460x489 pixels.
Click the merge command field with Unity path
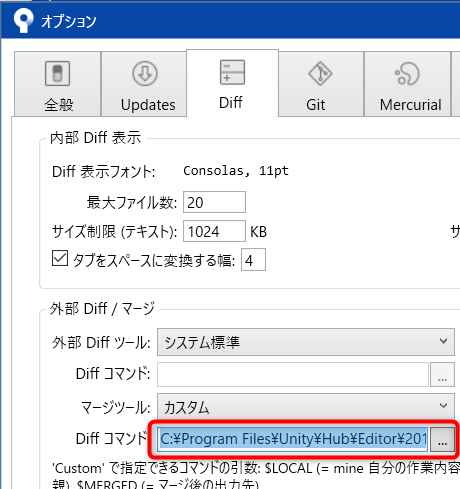(x=293, y=439)
